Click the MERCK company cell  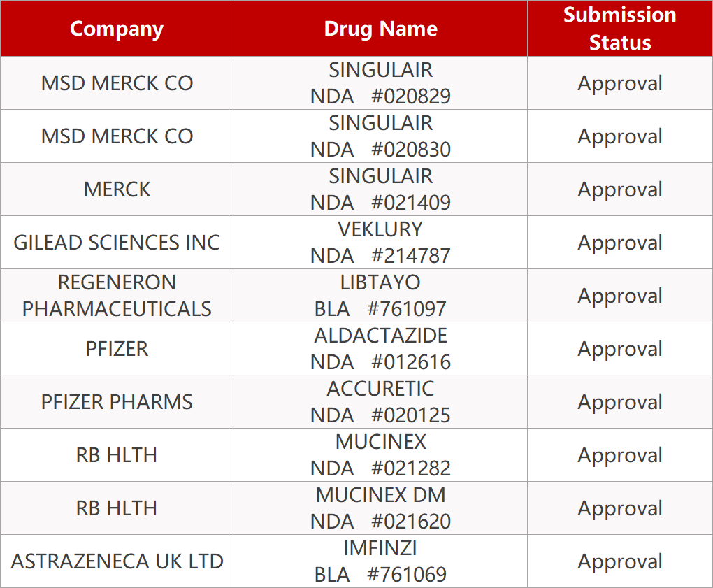[117, 189]
